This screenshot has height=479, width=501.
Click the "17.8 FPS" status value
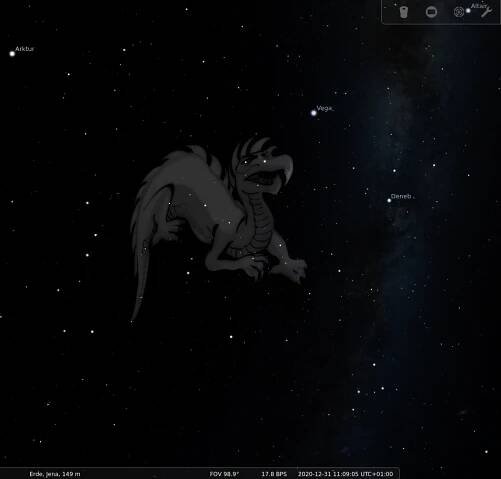274,474
